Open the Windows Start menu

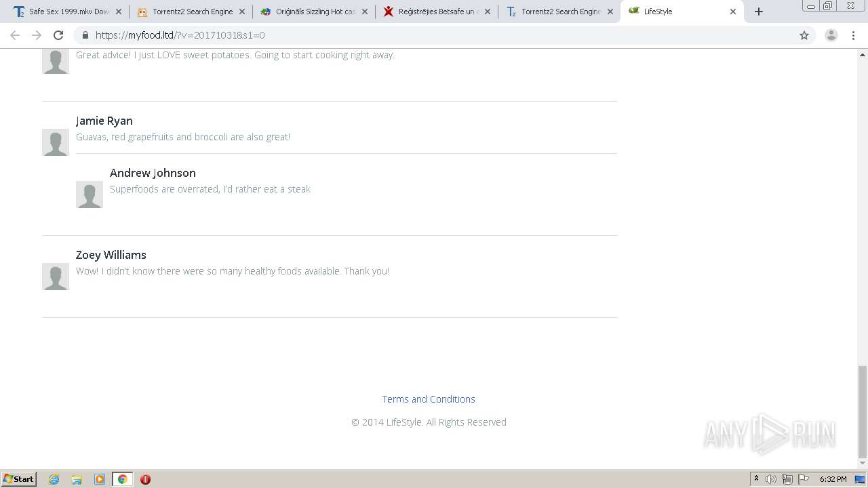(19, 479)
